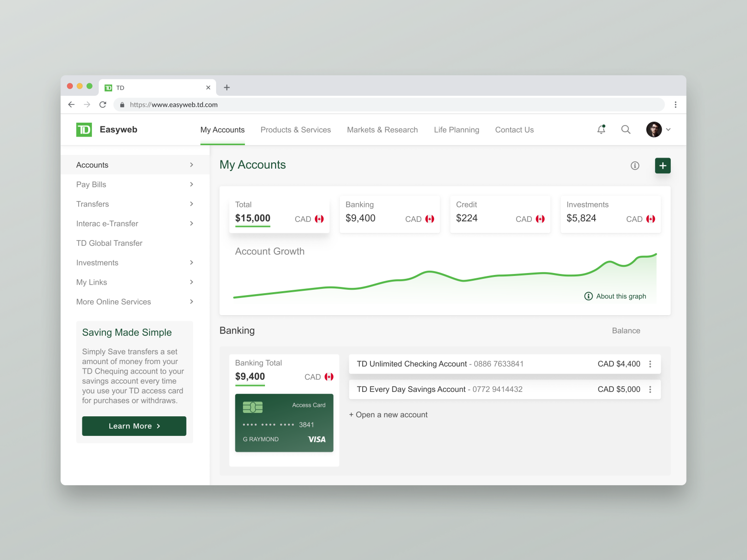Open the Markets & Research tab

pos(382,130)
